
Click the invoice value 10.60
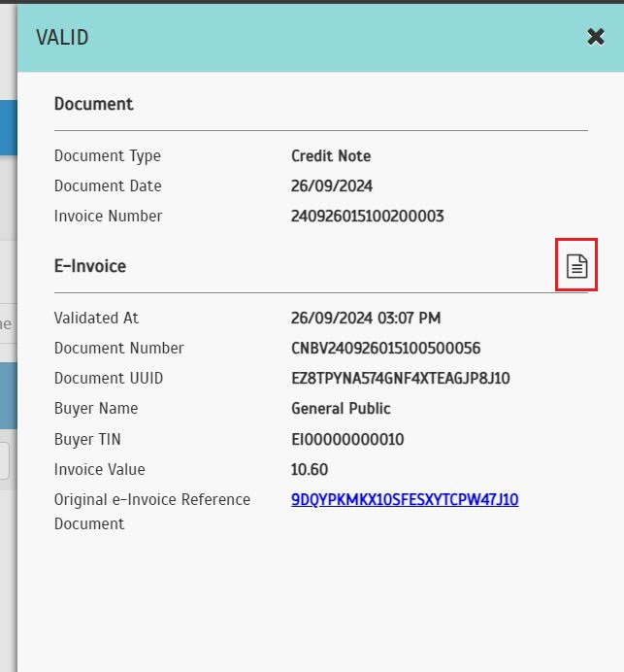click(x=310, y=470)
